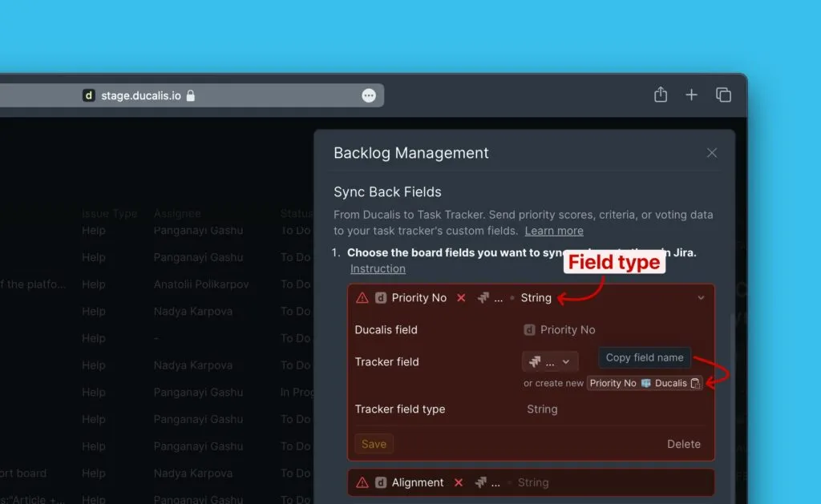
Task: Collapse the Priority No field section
Action: click(701, 297)
